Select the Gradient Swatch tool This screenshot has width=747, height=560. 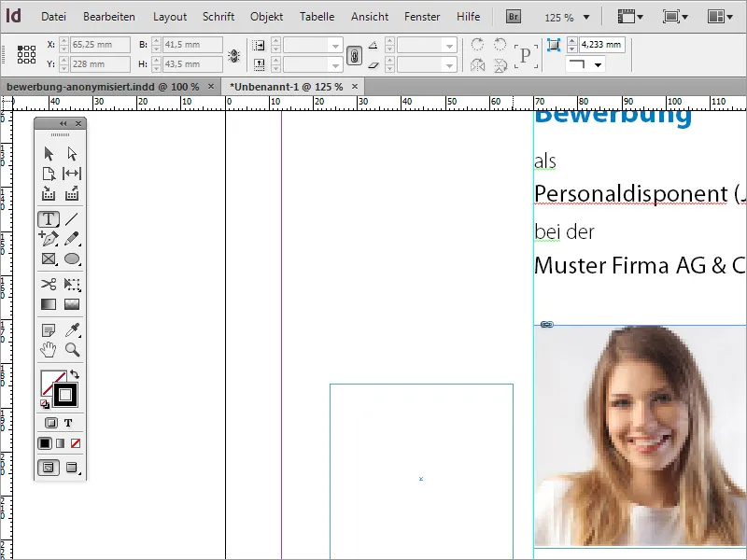click(x=48, y=303)
